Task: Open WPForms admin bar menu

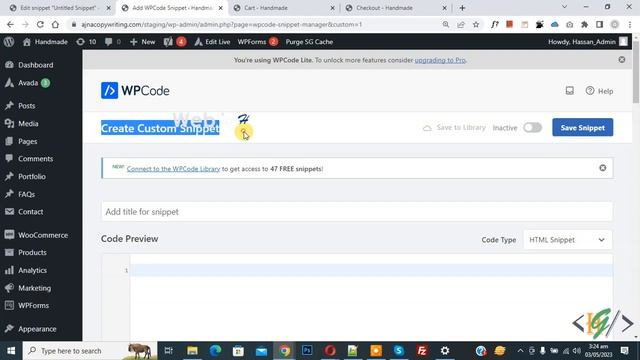Action: (x=258, y=42)
